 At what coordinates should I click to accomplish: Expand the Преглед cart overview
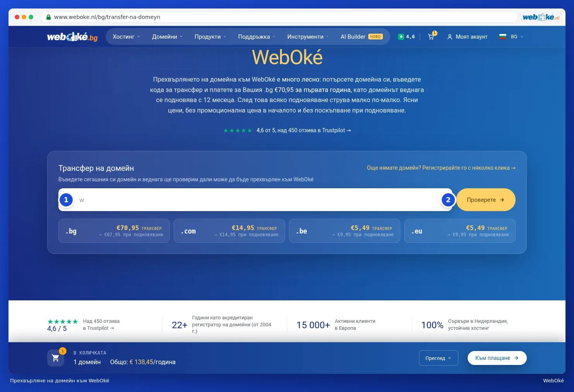click(439, 358)
